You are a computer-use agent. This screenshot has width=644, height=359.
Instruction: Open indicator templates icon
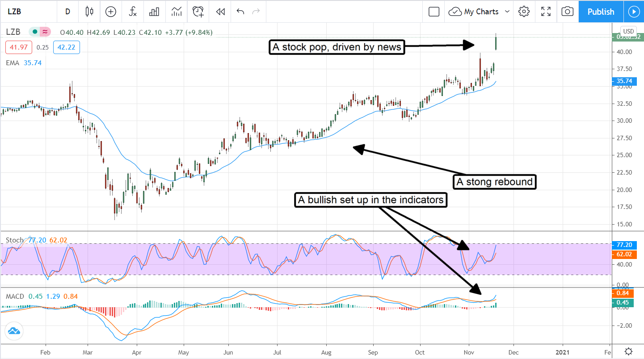[x=176, y=12]
